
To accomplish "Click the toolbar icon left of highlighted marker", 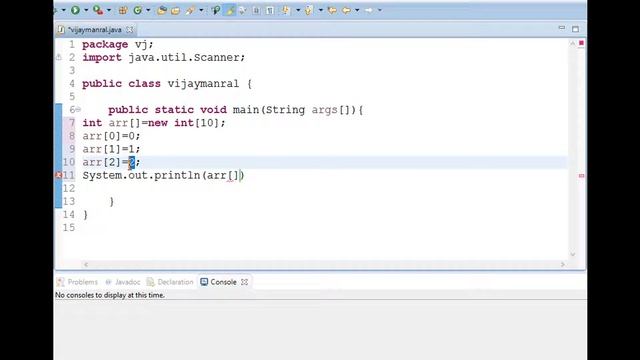I will [x=216, y=10].
